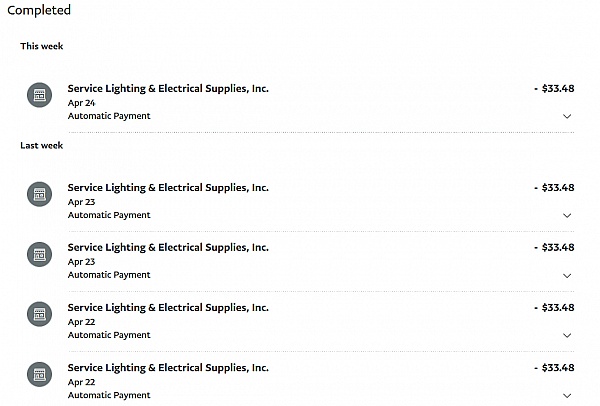Open the first Service Lighting payment under Last week
The width and height of the screenshot is (600, 406).
click(168, 187)
